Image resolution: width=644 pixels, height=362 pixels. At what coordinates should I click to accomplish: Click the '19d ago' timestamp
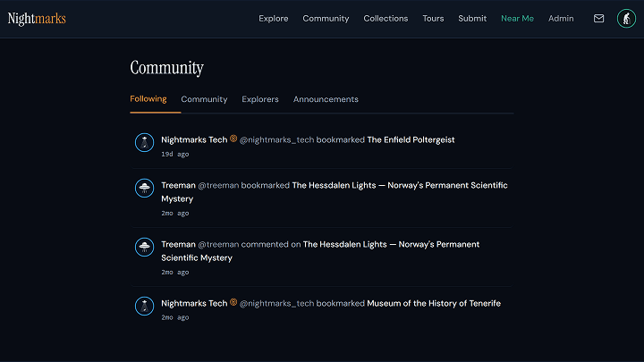point(175,155)
